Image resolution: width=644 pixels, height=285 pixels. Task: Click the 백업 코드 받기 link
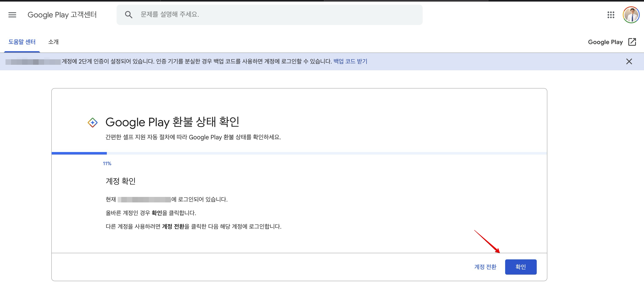click(x=350, y=61)
